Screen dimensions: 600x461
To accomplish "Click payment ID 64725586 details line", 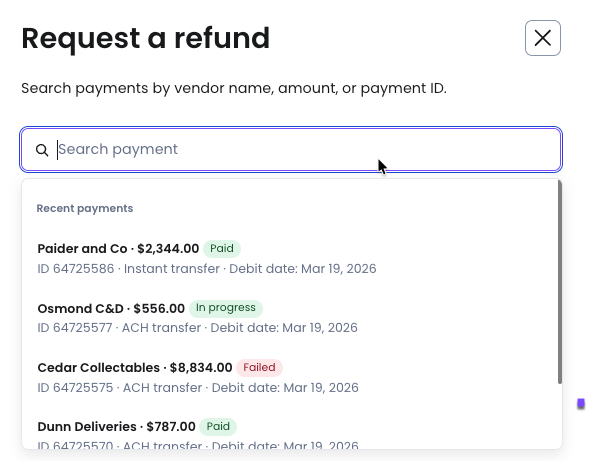I will [206, 269].
